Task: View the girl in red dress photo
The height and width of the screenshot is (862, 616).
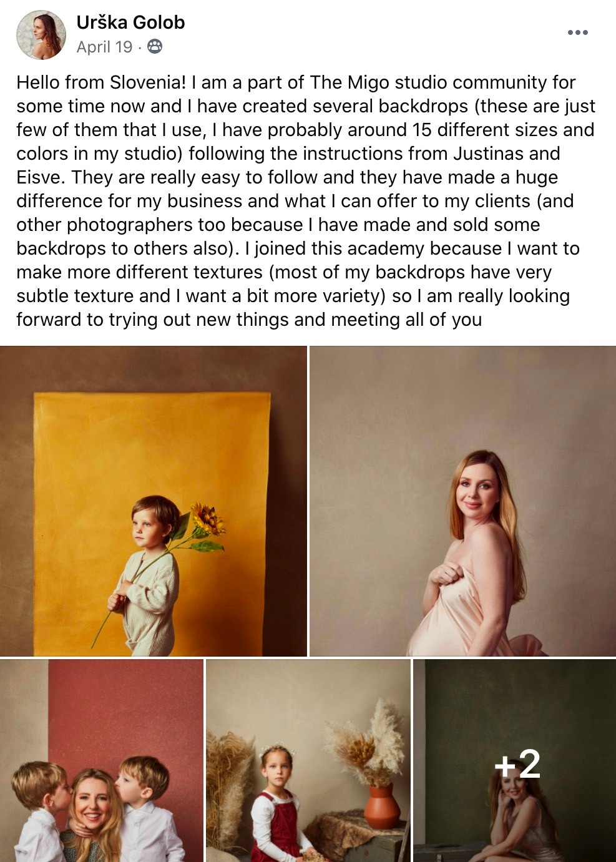Action: click(308, 760)
